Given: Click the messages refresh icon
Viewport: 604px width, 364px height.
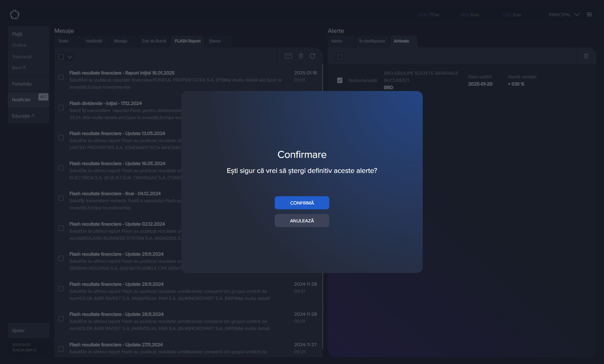Looking at the screenshot, I should [313, 56].
